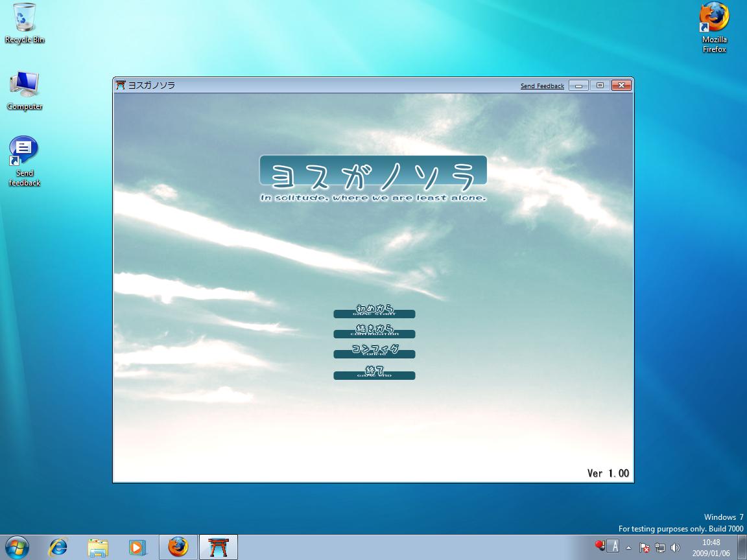This screenshot has width=747, height=560.
Task: Open the Action Center flag icon
Action: click(x=644, y=548)
